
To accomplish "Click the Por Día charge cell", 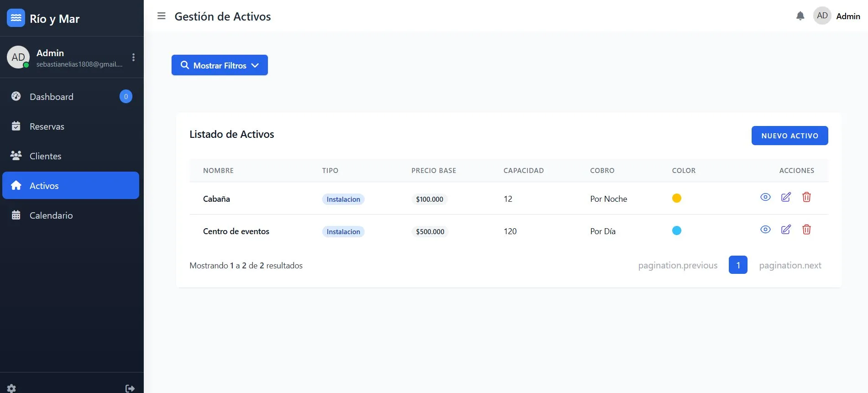I will pos(602,231).
